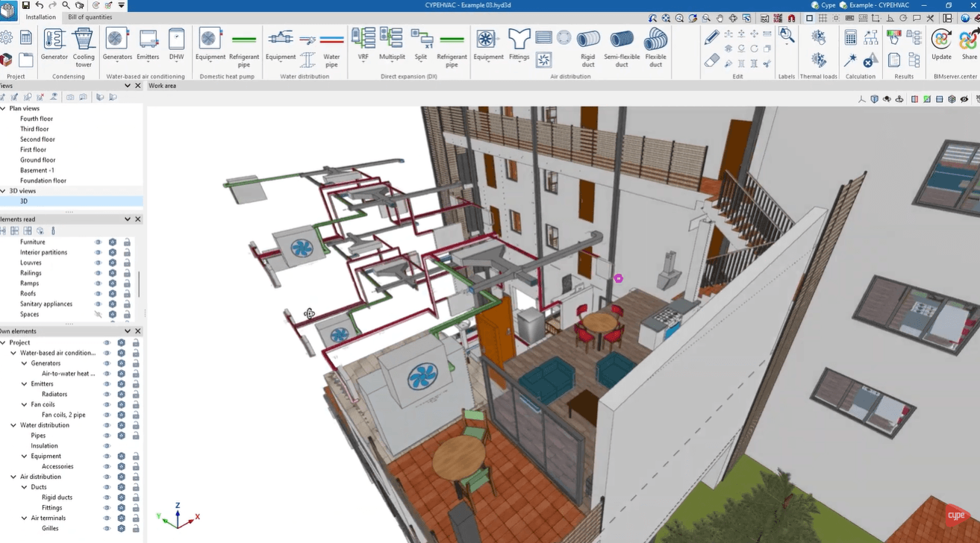Select the Generator tool in Condensing group
Viewport: 980px width, 543px height.
coord(54,44)
